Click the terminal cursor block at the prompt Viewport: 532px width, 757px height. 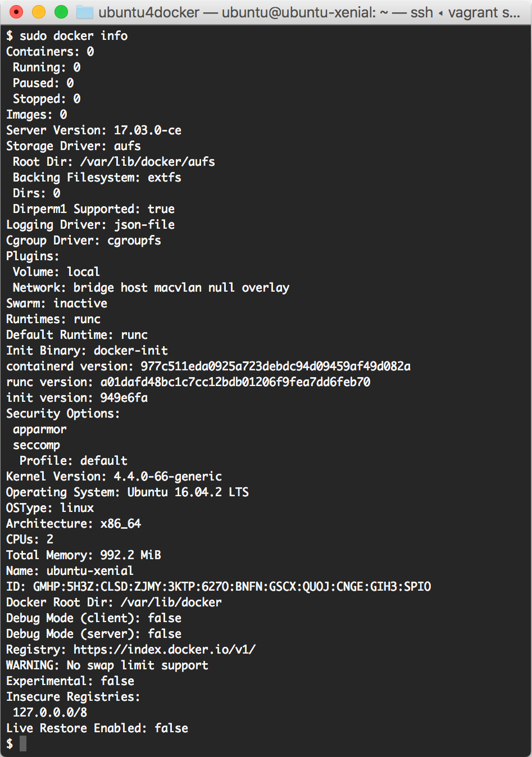(x=23, y=744)
